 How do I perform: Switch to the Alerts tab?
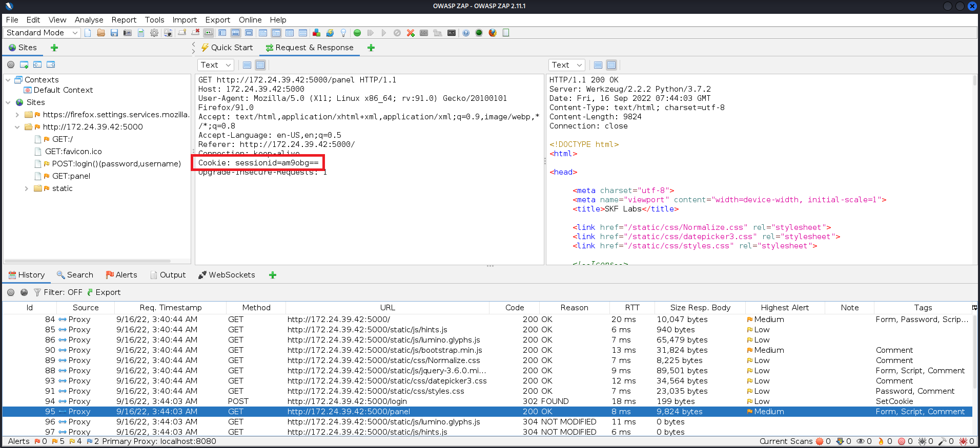tap(121, 275)
